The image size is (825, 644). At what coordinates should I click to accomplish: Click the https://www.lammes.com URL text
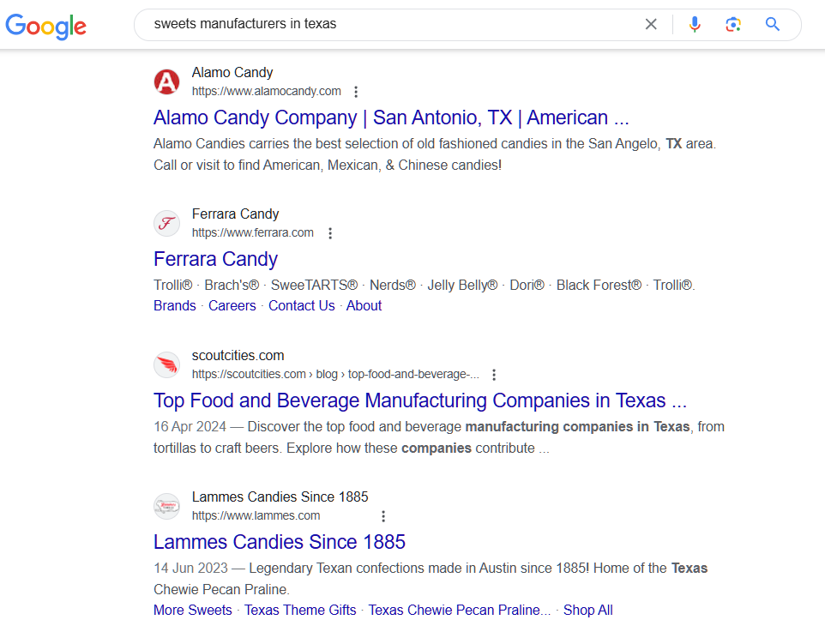tap(256, 515)
